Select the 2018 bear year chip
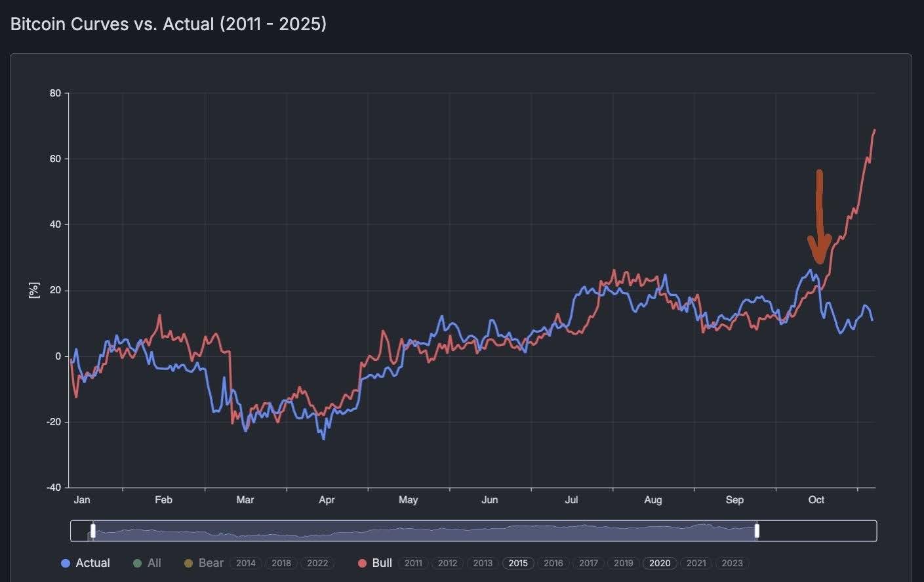This screenshot has width=924, height=582. click(281, 563)
